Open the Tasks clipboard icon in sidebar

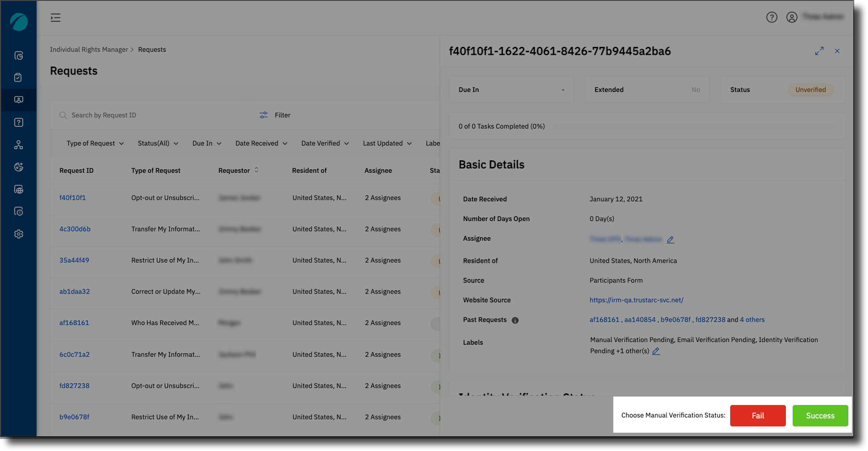coord(18,77)
